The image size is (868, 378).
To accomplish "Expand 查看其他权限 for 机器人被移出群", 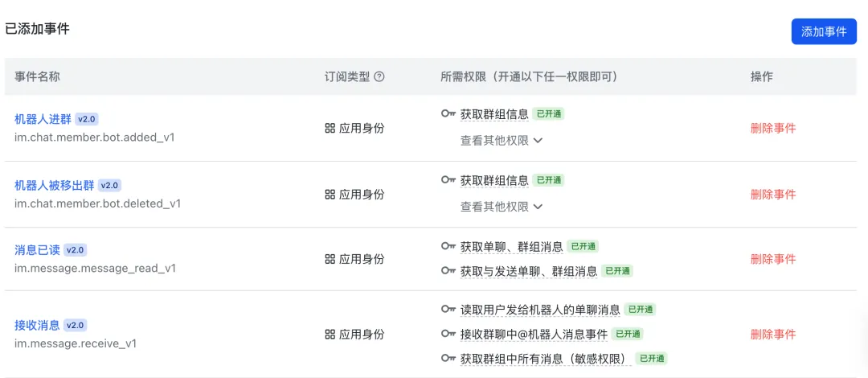I will click(502, 207).
